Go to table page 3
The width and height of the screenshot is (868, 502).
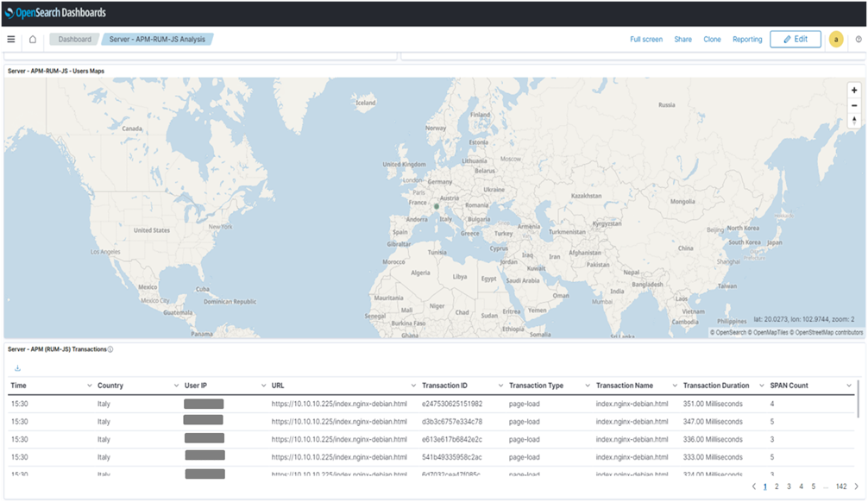pyautogui.click(x=789, y=486)
